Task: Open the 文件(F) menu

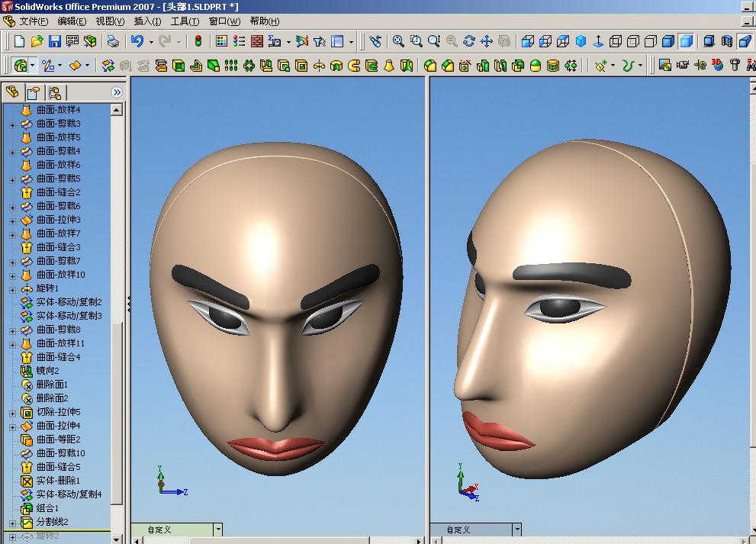Action: point(34,21)
